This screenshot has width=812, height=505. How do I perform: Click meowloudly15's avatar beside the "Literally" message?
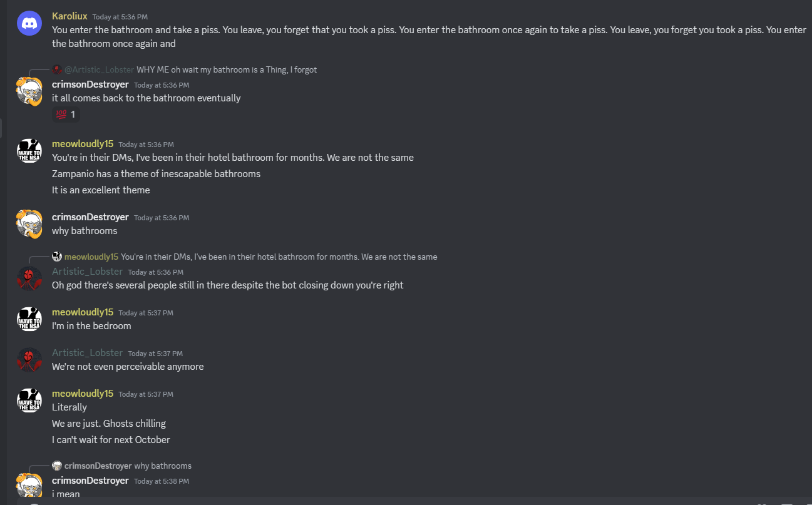pos(29,400)
